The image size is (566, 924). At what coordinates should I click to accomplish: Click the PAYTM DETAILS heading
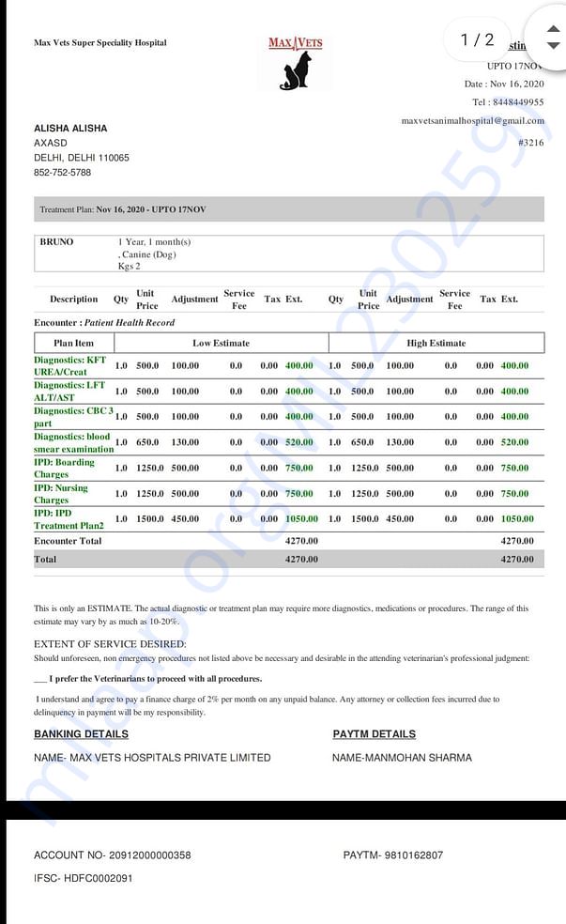[374, 734]
